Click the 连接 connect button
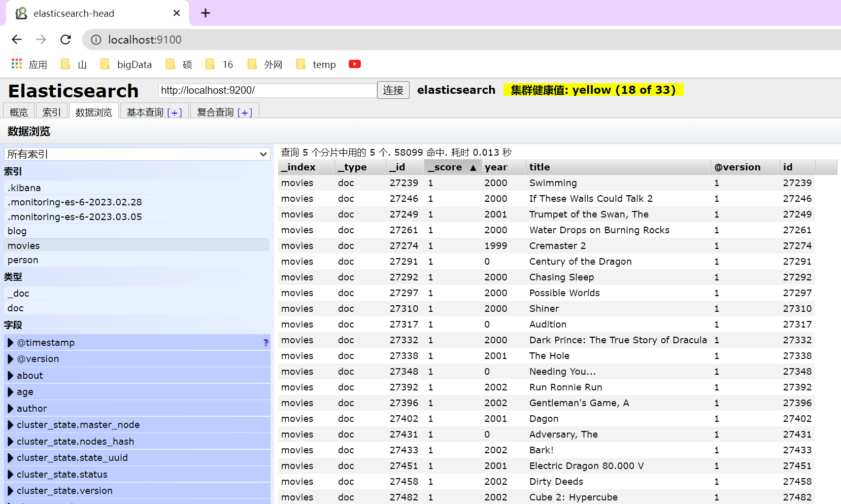The width and height of the screenshot is (841, 504). click(x=393, y=90)
